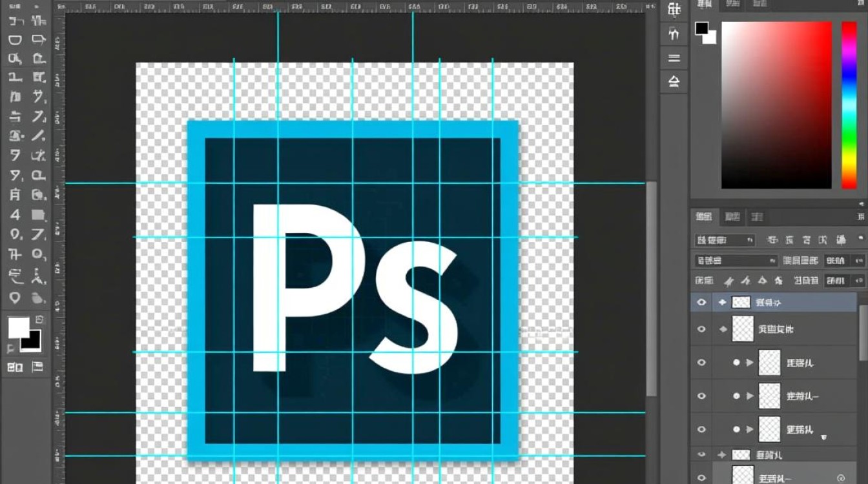Click the fill value field in the Layers panel
Viewport: 868px width, 484px height.
tap(836, 281)
